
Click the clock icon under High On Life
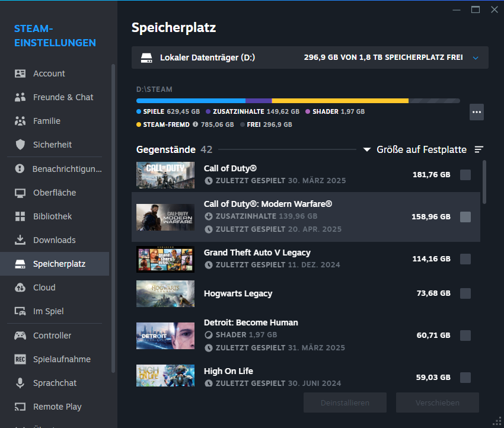[x=209, y=383]
